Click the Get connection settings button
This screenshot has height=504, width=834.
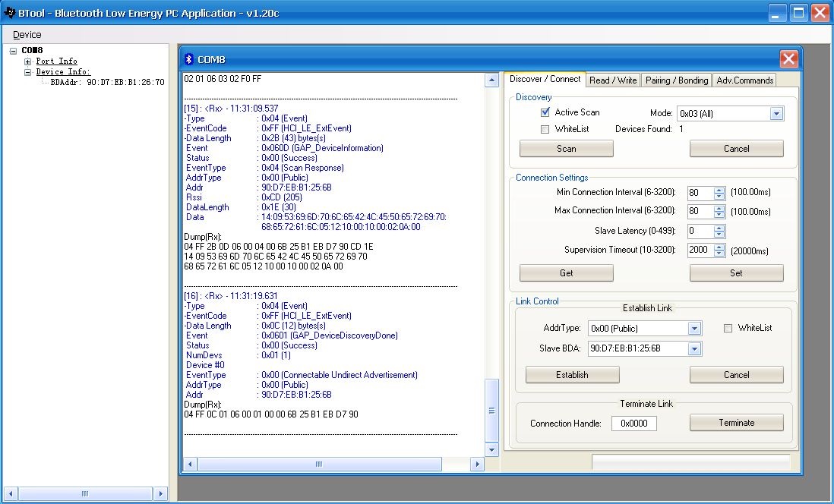pyautogui.click(x=567, y=273)
